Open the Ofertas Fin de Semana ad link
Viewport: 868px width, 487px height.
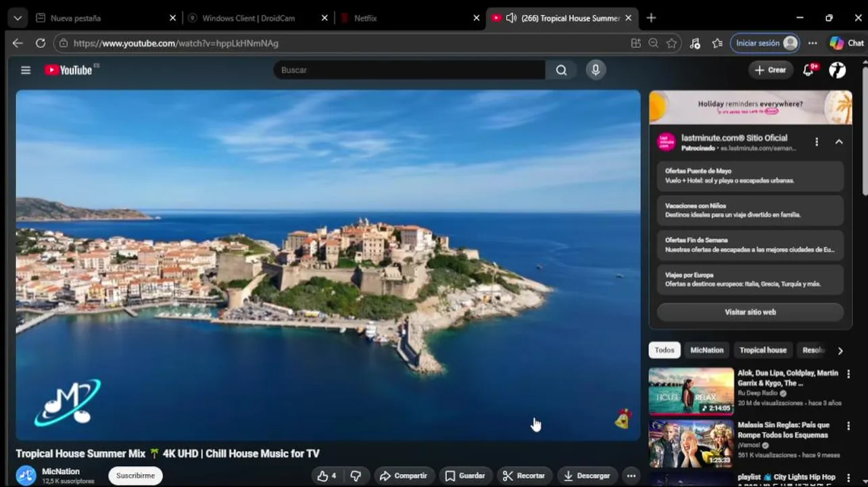pos(750,245)
